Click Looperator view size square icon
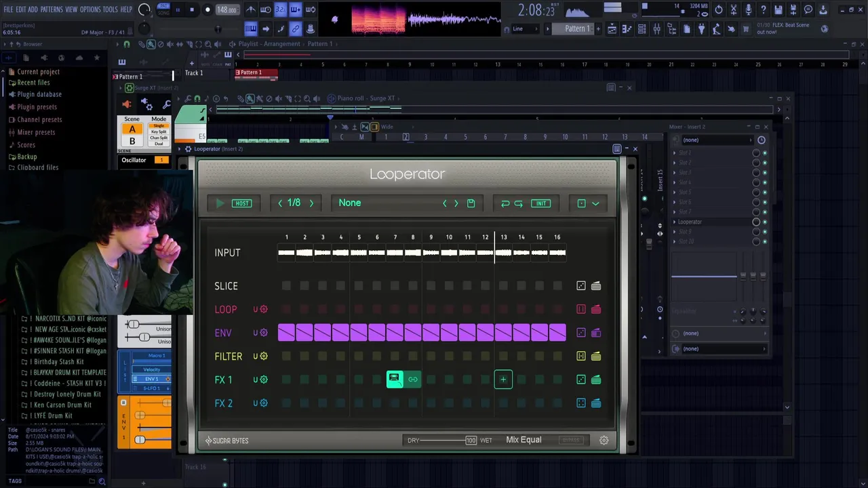Screen dimensions: 868x488 tap(581, 203)
